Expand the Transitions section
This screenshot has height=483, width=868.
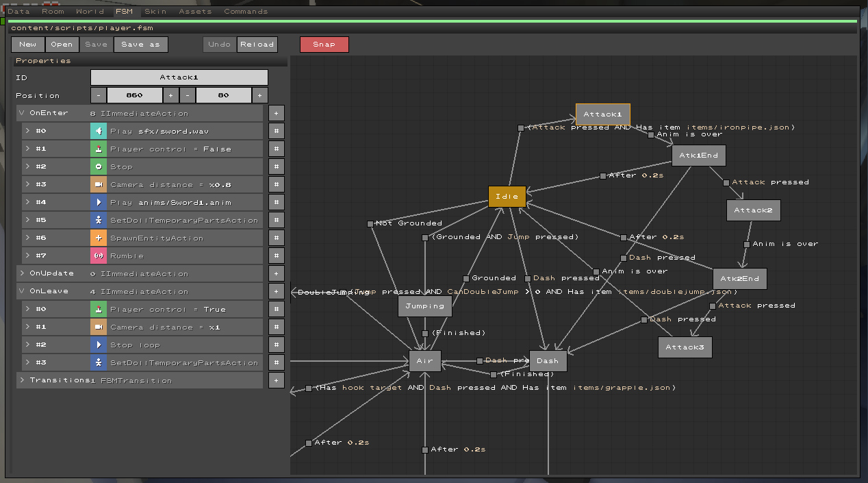tap(21, 380)
